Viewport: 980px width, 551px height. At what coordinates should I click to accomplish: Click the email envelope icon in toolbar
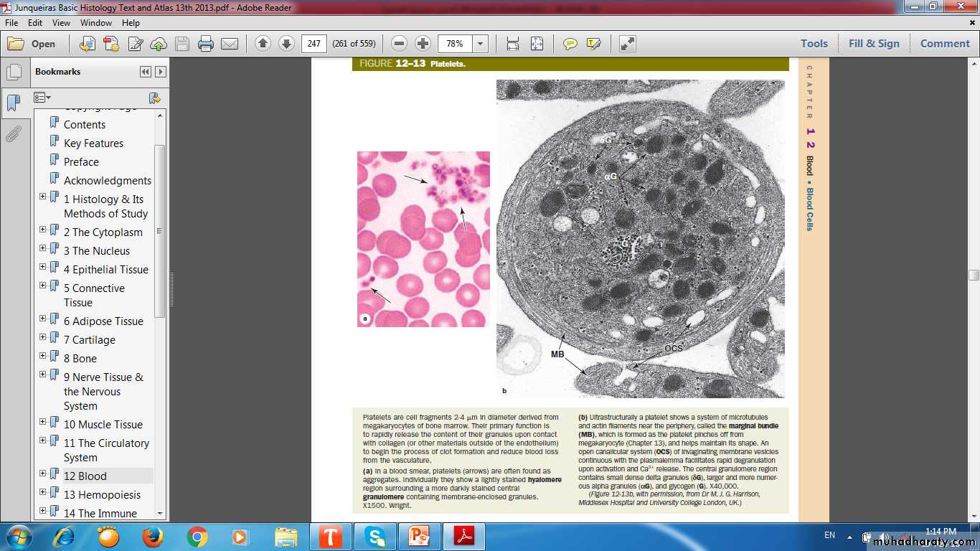[x=230, y=44]
